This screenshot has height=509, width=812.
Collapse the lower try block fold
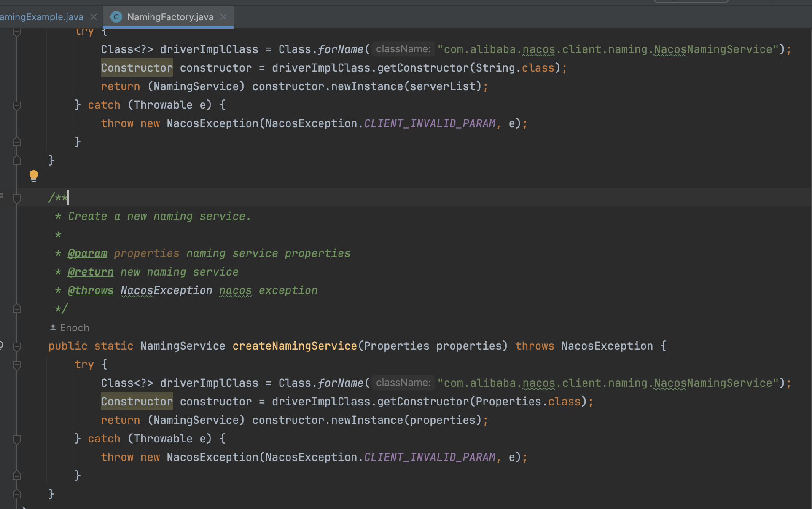click(x=17, y=365)
